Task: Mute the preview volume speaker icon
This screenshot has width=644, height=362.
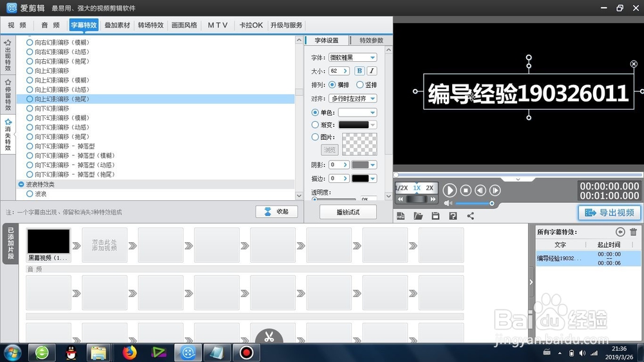Action: point(448,204)
